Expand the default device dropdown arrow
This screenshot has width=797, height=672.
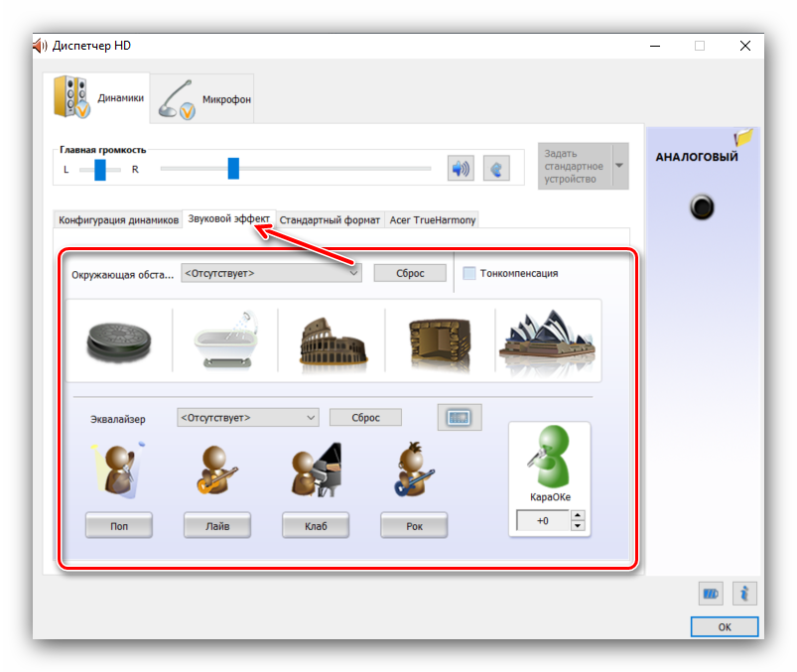click(620, 166)
